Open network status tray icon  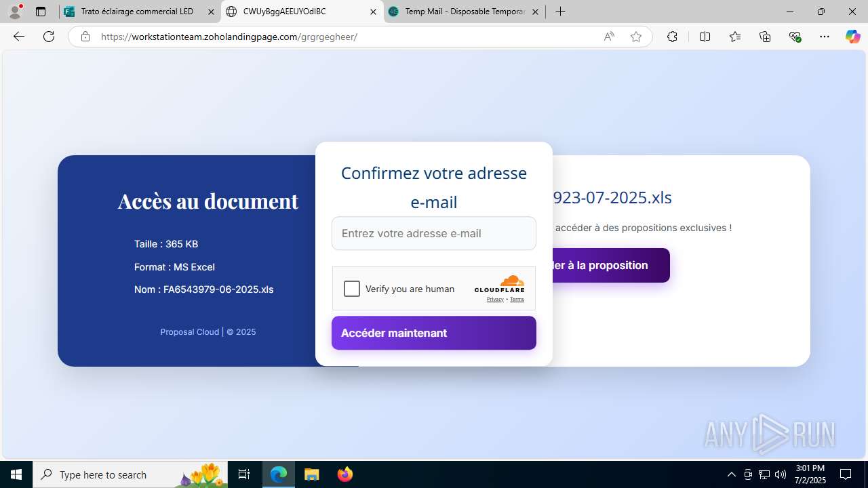click(x=764, y=474)
